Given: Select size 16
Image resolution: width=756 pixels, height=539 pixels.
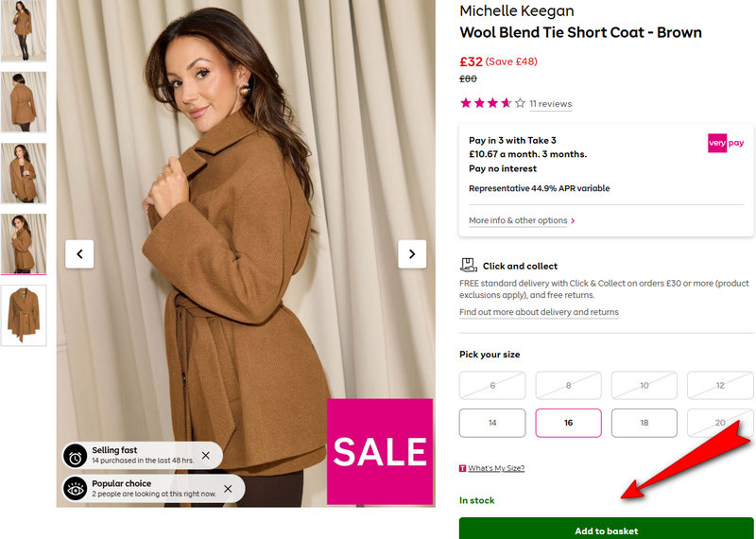Looking at the screenshot, I should click(568, 423).
